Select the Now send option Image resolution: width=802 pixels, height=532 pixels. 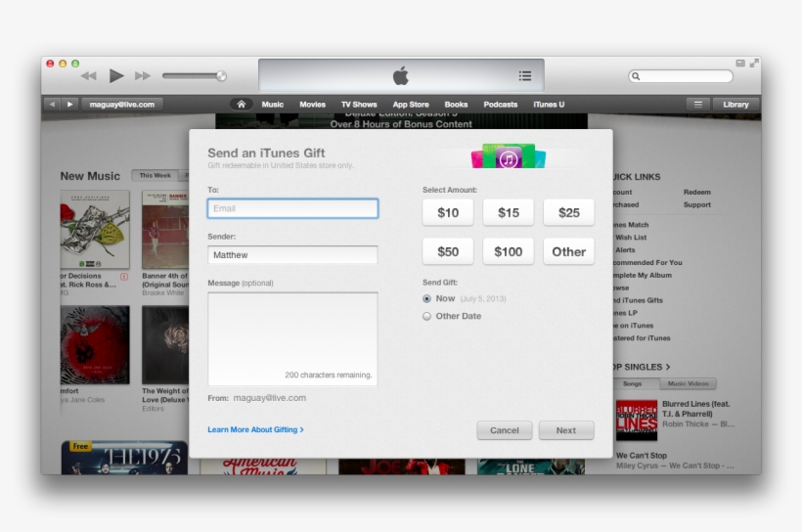tap(426, 298)
